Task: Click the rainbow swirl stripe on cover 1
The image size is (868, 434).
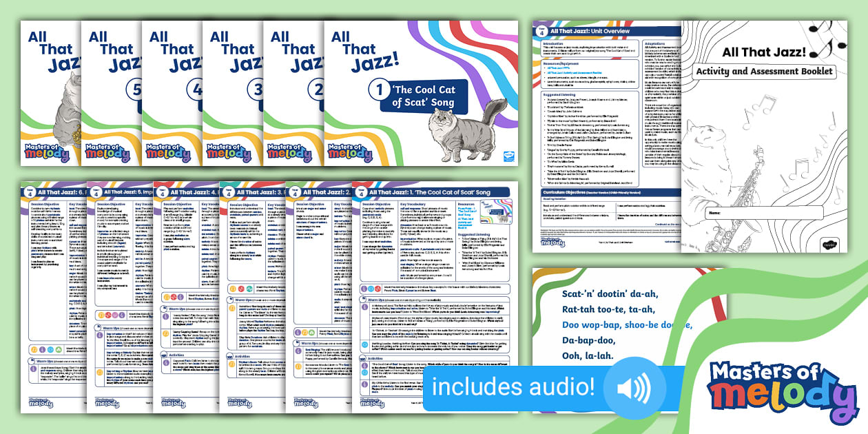Action: coord(441,41)
